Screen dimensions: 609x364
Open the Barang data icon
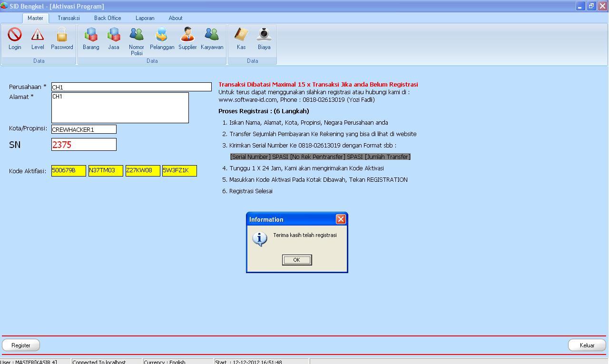pos(91,39)
